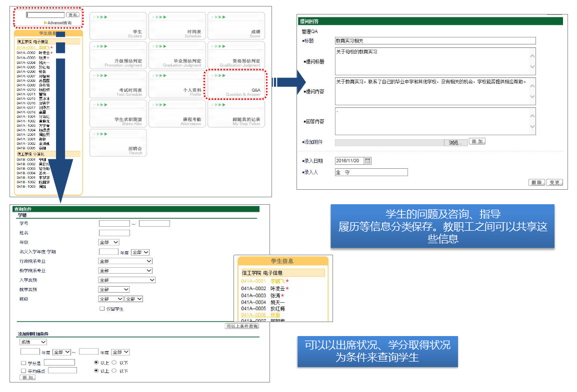The image size is (577, 392).
Task: Open the 行政院系专业 dropdown
Action: coord(125,261)
